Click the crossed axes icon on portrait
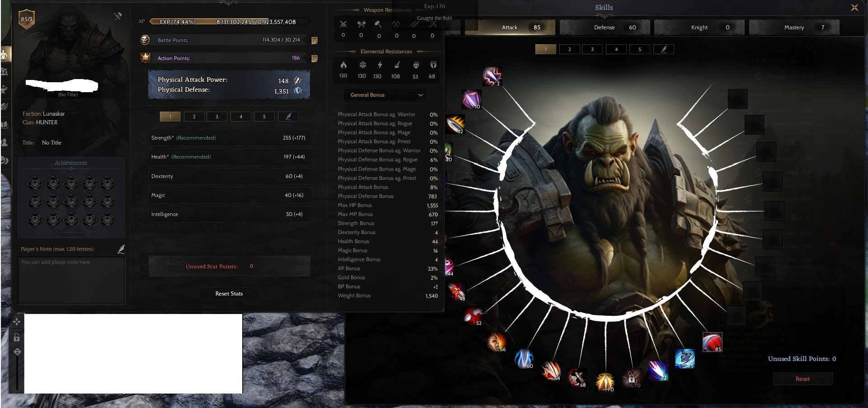The image size is (868, 408). tap(118, 16)
